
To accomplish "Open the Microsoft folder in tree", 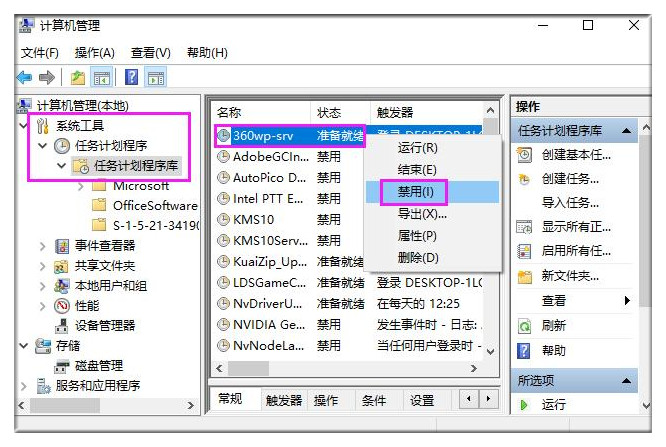I will 141,186.
